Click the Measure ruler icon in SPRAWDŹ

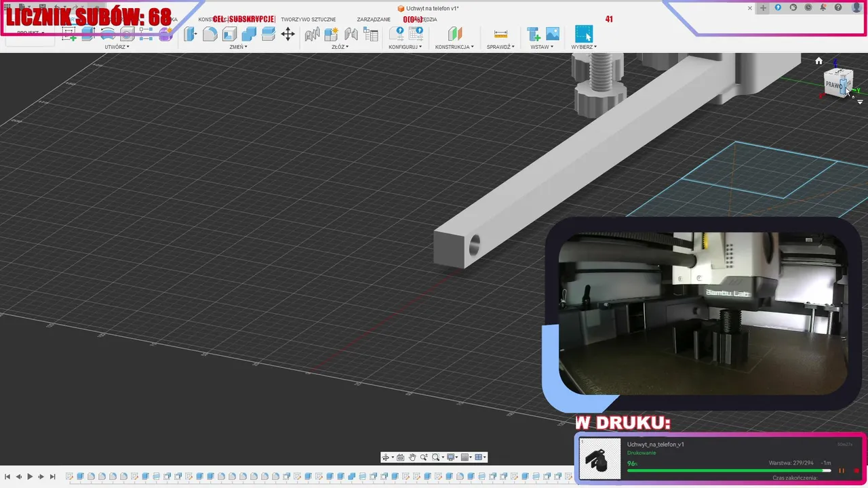pos(500,34)
